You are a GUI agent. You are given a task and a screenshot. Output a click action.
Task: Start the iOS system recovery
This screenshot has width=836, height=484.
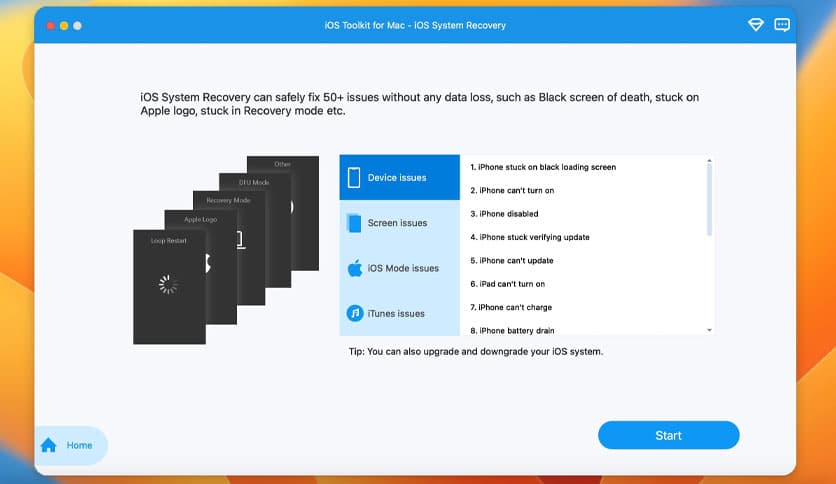tap(668, 435)
